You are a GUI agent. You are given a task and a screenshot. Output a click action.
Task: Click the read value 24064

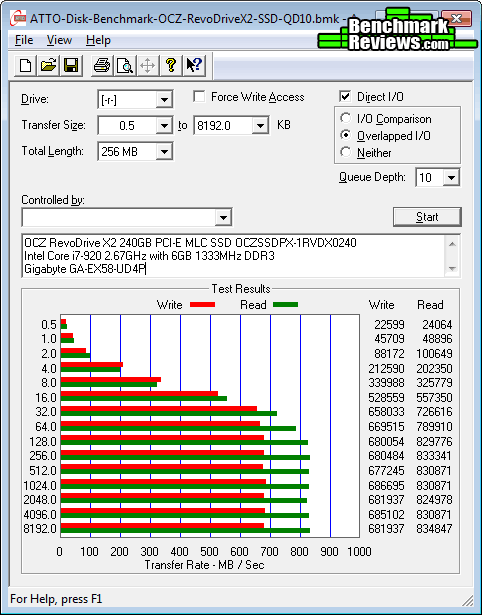pos(437,325)
